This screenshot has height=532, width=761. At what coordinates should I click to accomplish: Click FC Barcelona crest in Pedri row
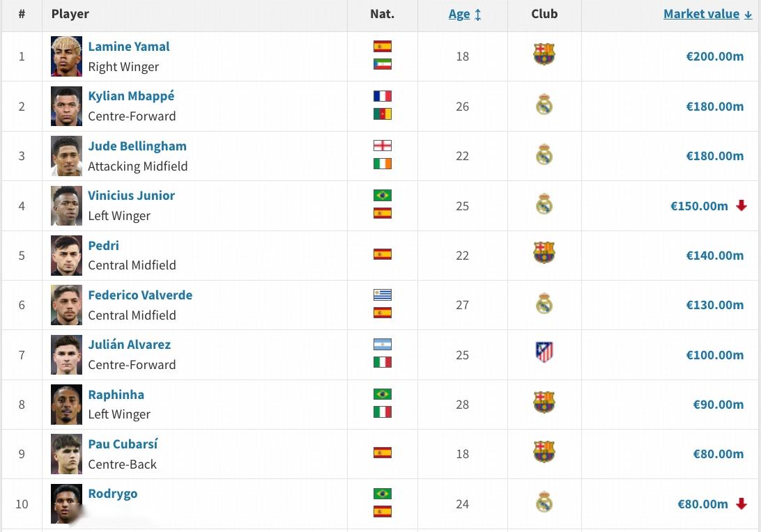point(544,253)
